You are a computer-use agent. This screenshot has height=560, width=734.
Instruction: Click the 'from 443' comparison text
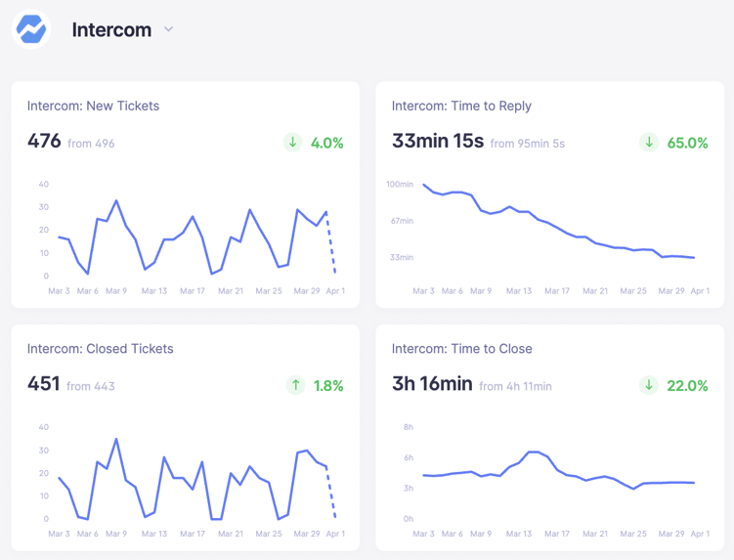[x=90, y=386]
